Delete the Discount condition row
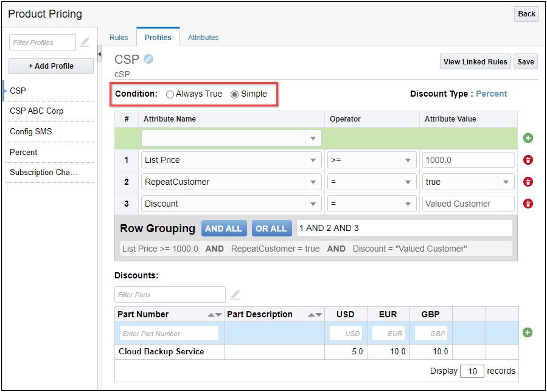This screenshot has height=392, width=547. tap(528, 204)
